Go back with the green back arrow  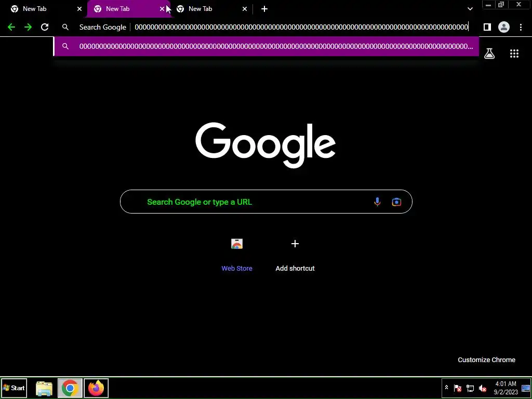pyautogui.click(x=11, y=27)
